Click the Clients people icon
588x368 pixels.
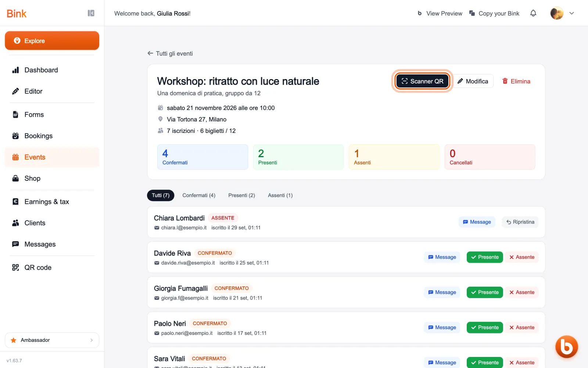(x=15, y=223)
